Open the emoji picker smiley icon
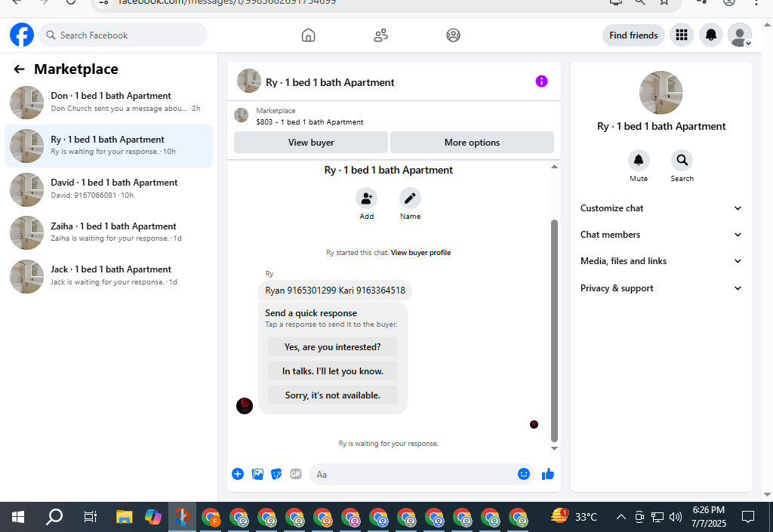Screen dimensions: 773x532 pos(524,474)
